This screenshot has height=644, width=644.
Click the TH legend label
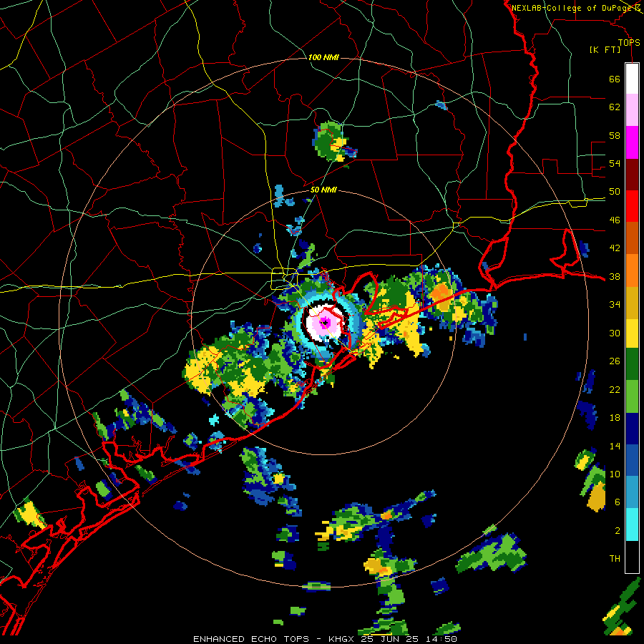[615, 558]
